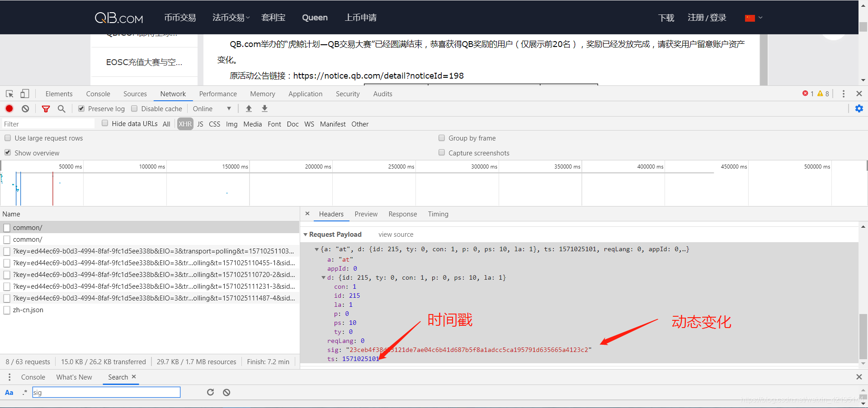868x408 pixels.
Task: Open the drawer three-dot menu
Action: (x=9, y=377)
